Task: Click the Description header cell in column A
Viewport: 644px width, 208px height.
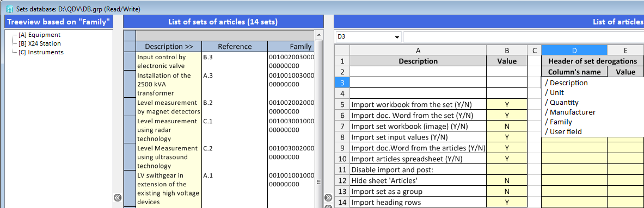Action: (418, 61)
